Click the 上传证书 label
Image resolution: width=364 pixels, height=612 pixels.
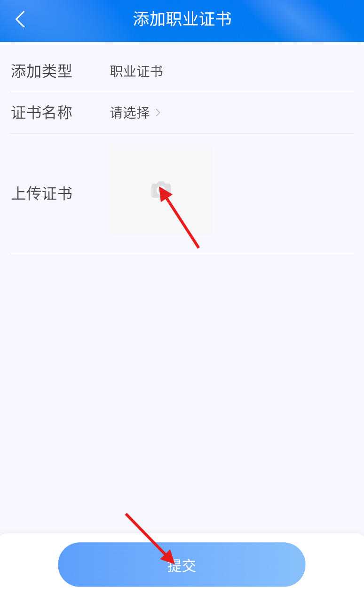click(41, 193)
